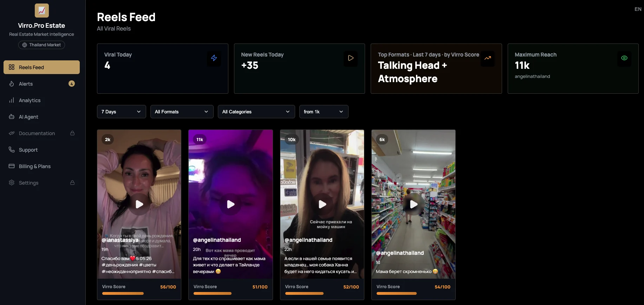Click the All Viral Reels subtitle
Viewport: 644px width, 305px height.
(x=114, y=28)
